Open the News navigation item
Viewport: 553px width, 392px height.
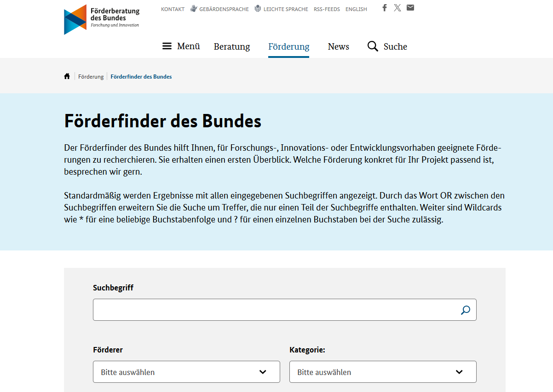(x=338, y=46)
